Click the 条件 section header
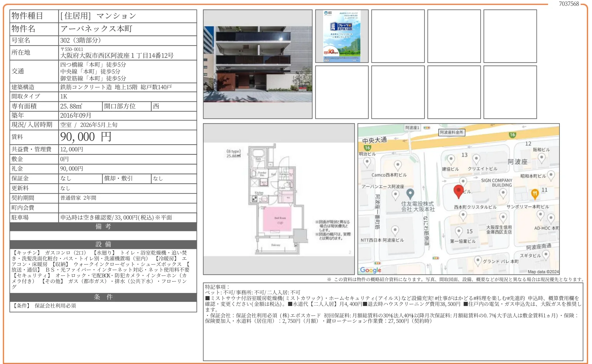Viewport: 592px width, 364px height. (103, 297)
